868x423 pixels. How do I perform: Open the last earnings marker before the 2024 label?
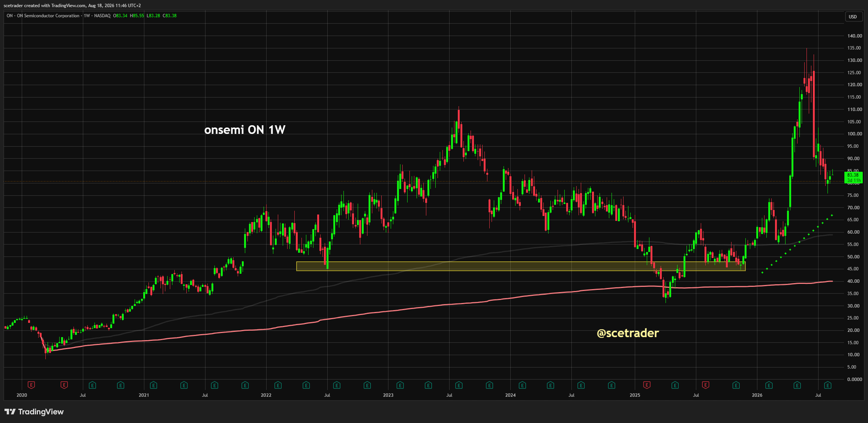coord(489,385)
